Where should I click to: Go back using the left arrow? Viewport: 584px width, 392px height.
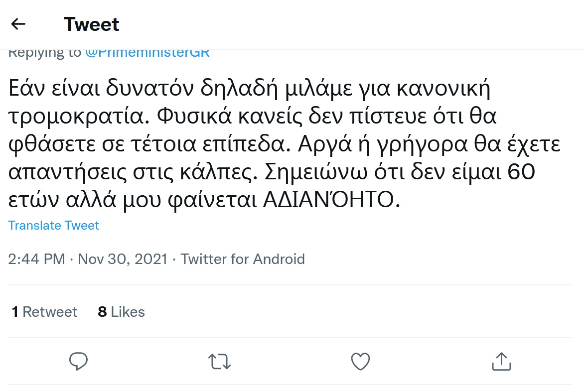18,24
